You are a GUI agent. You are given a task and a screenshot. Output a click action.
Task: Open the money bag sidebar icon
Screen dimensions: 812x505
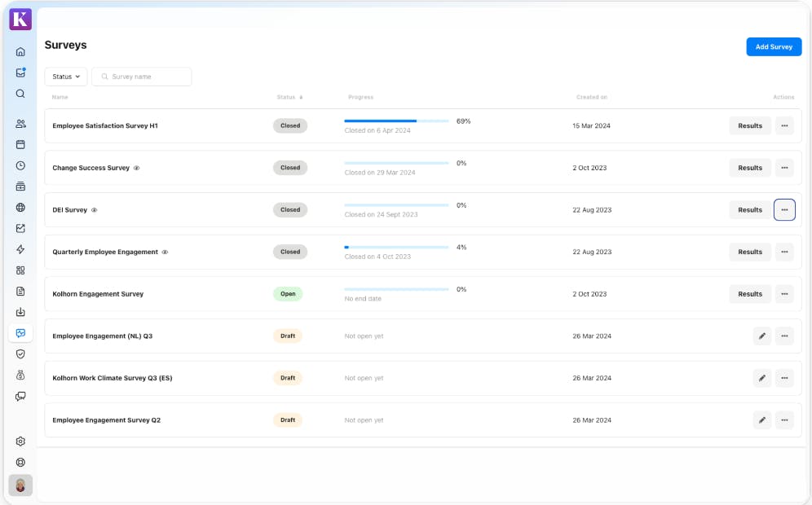pyautogui.click(x=20, y=375)
